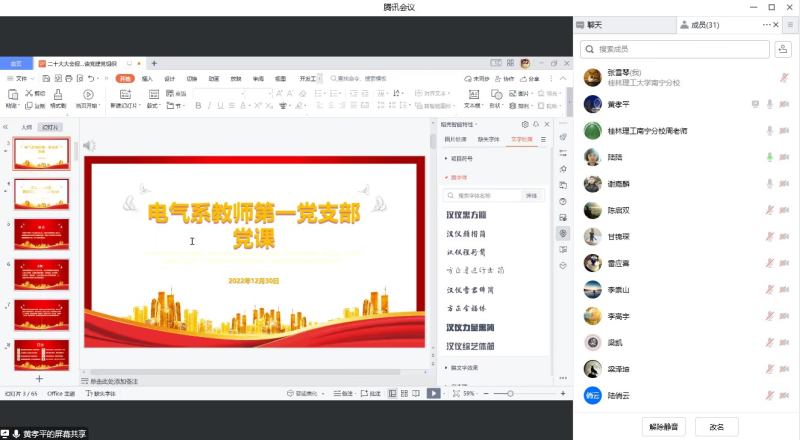
Task: Start slideshow with play button in status bar
Action: 433,394
